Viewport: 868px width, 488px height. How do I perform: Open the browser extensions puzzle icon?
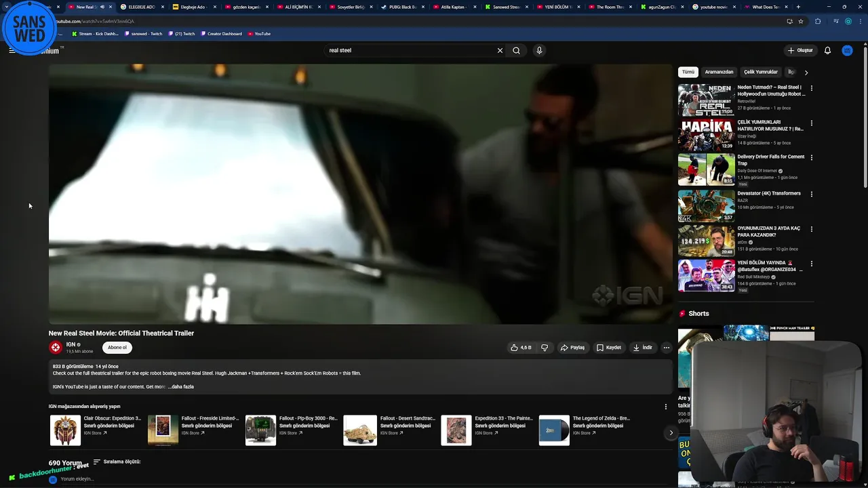pyautogui.click(x=818, y=21)
